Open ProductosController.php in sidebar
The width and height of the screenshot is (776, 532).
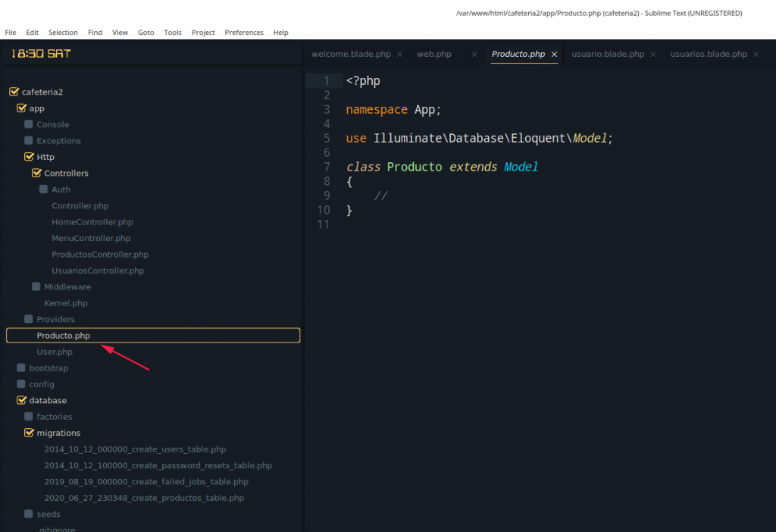pos(100,255)
